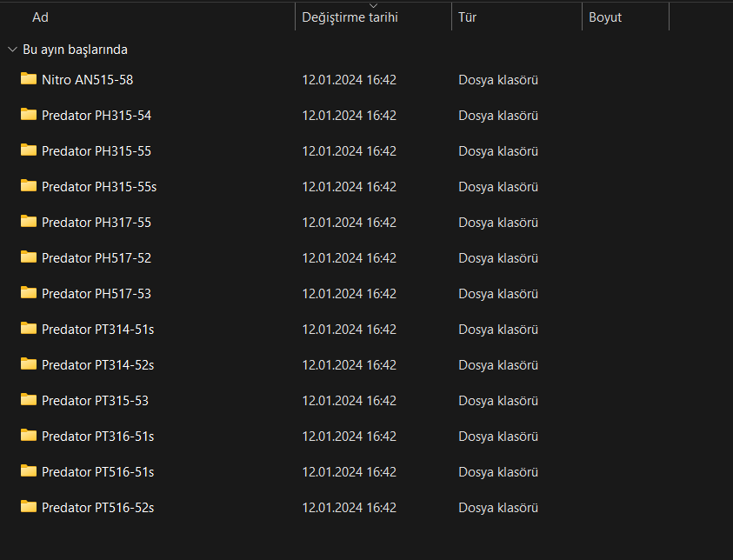Click the 'Predator PH315-55s' folder name

pos(99,186)
